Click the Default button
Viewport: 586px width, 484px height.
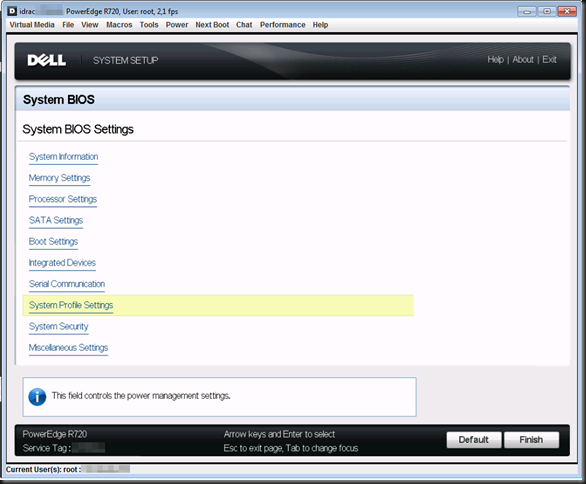point(474,440)
